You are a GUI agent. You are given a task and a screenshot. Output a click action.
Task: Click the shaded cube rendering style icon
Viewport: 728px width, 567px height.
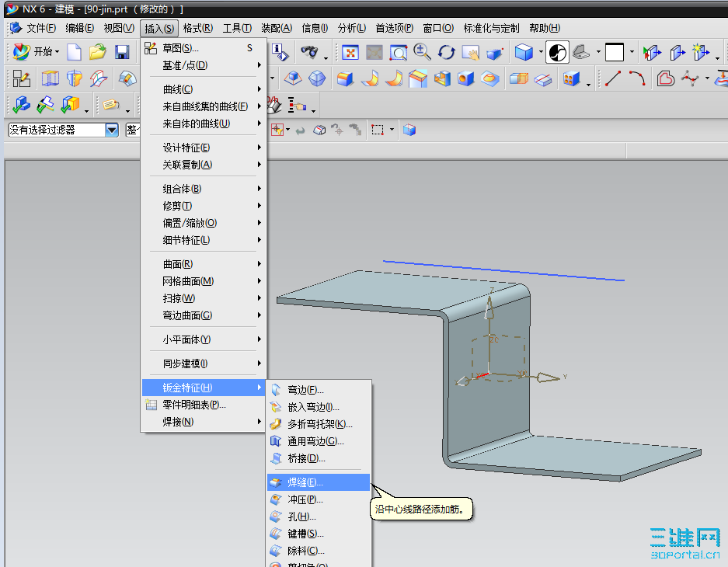(524, 52)
